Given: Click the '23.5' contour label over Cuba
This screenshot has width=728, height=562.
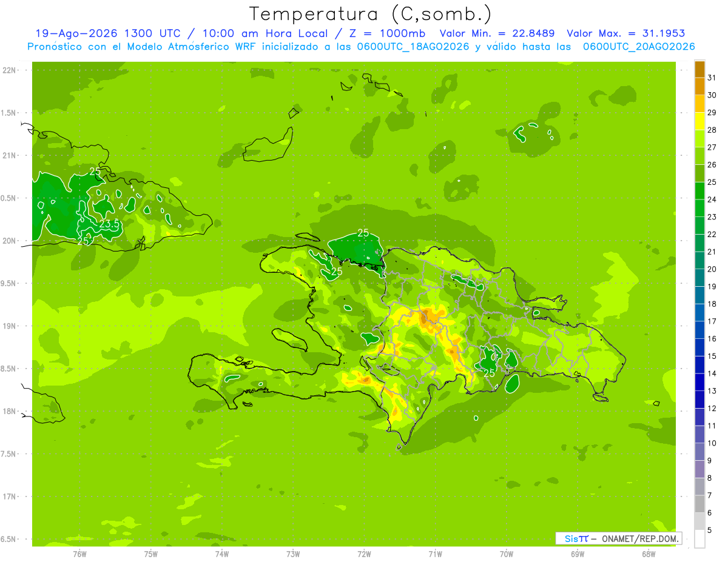Looking at the screenshot, I should (109, 224).
